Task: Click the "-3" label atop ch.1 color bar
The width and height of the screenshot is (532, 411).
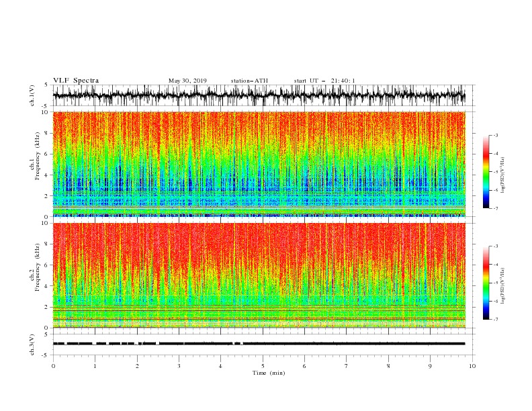Action: [x=495, y=135]
